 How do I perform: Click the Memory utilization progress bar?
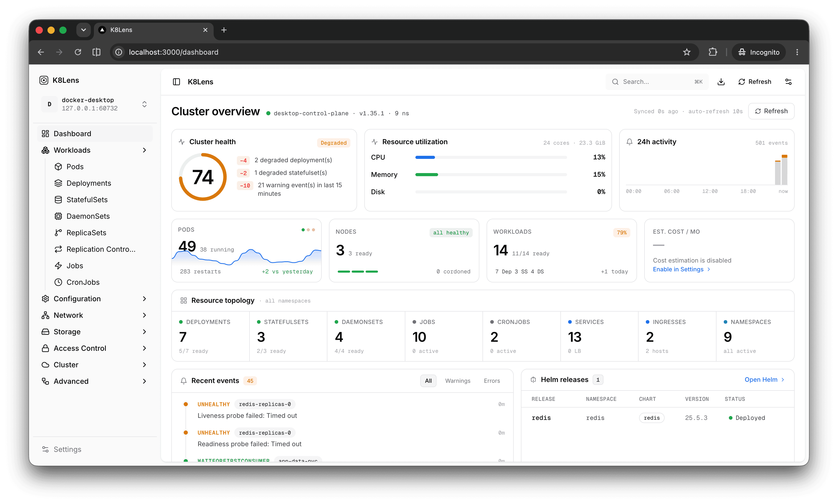[x=491, y=175]
